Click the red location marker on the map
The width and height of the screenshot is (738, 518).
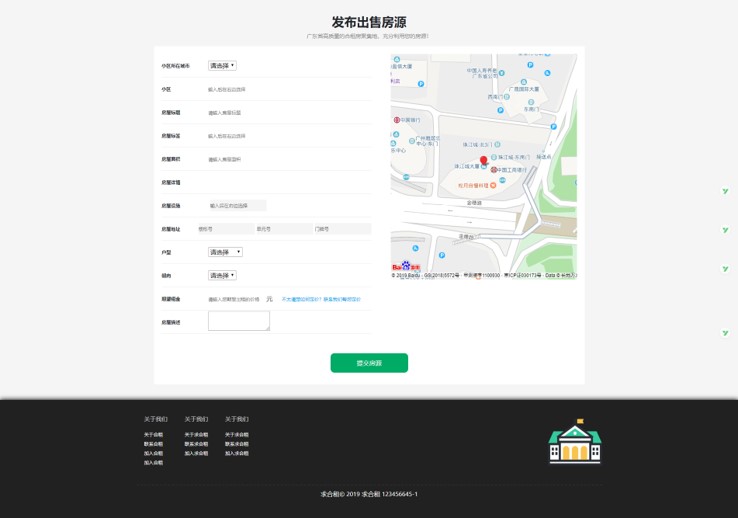coord(483,160)
